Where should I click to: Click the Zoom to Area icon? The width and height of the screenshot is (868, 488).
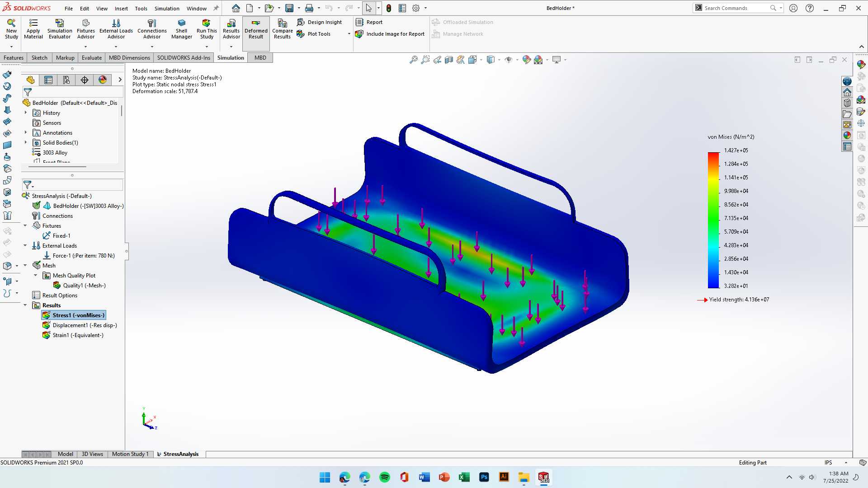point(425,60)
